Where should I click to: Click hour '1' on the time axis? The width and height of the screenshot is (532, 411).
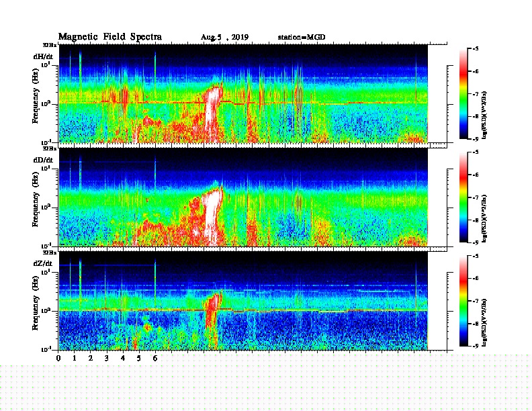[75, 358]
